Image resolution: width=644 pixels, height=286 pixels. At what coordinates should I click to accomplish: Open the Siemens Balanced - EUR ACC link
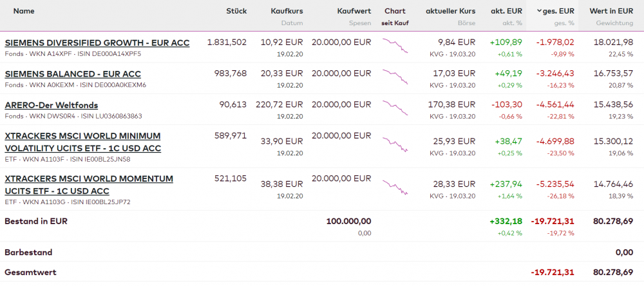(73, 74)
